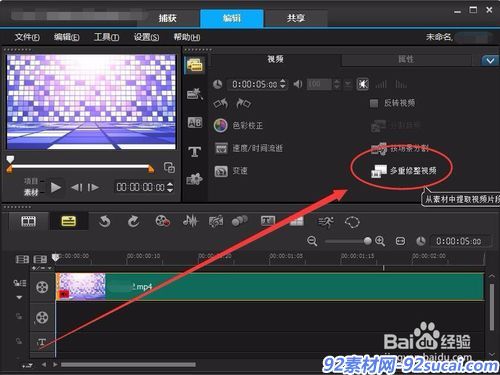This screenshot has height=375, width=500.
Task: Open the 帮助 menu
Action: point(187,37)
